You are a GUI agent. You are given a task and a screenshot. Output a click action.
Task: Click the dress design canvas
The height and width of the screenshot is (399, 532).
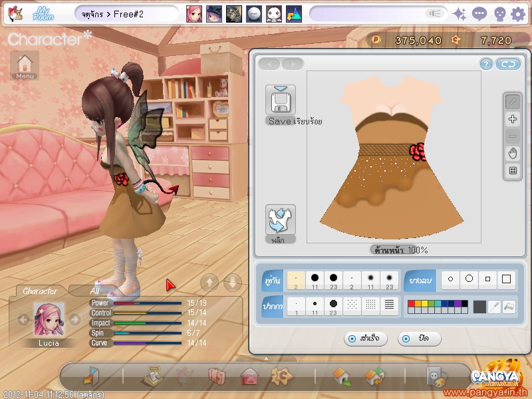click(x=394, y=157)
